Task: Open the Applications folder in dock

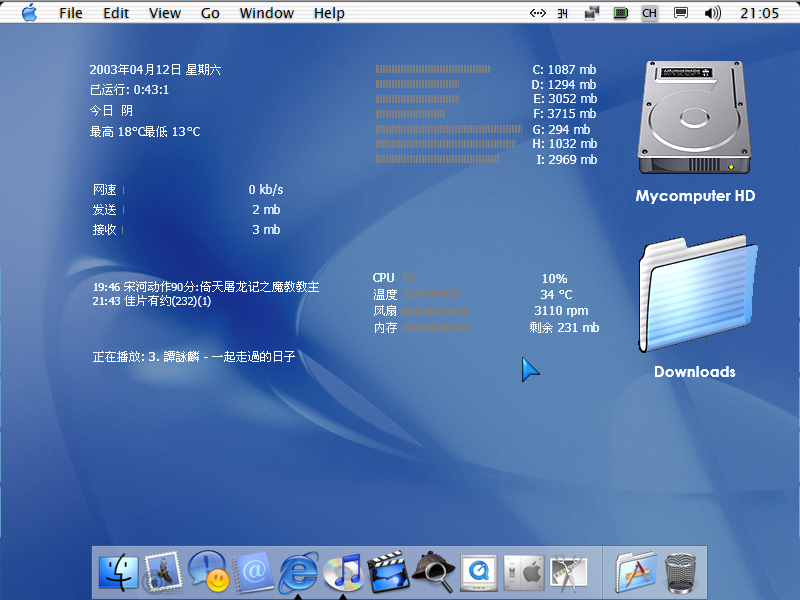Action: point(636,572)
